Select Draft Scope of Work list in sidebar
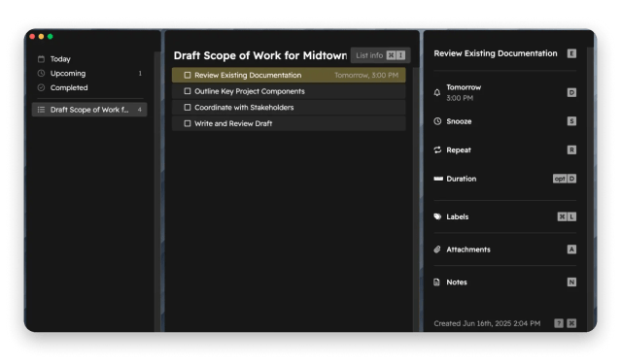The width and height of the screenshot is (621, 364). click(89, 110)
